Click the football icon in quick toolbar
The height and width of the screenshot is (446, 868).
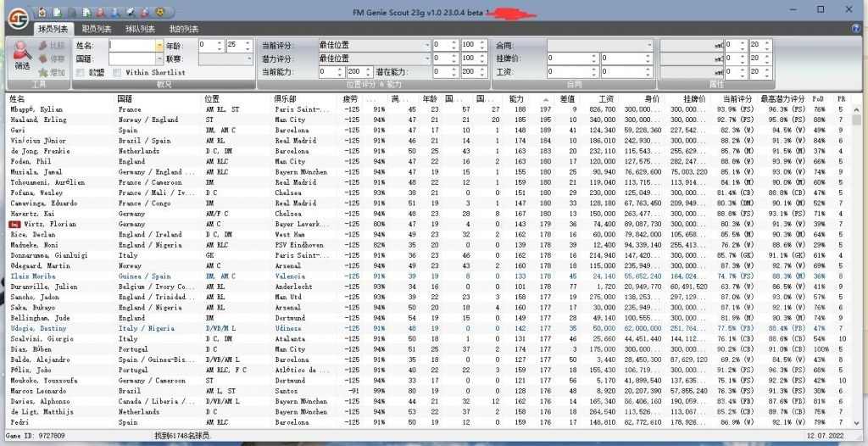pos(159,12)
